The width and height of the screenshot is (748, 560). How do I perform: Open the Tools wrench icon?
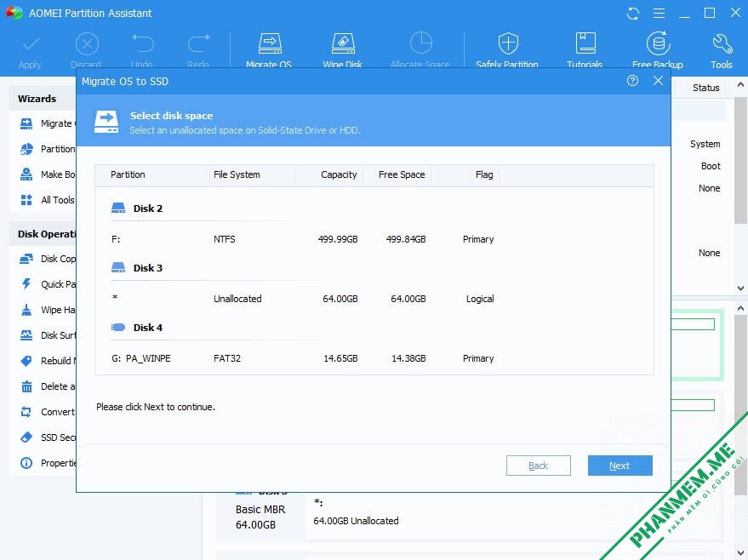[x=722, y=43]
